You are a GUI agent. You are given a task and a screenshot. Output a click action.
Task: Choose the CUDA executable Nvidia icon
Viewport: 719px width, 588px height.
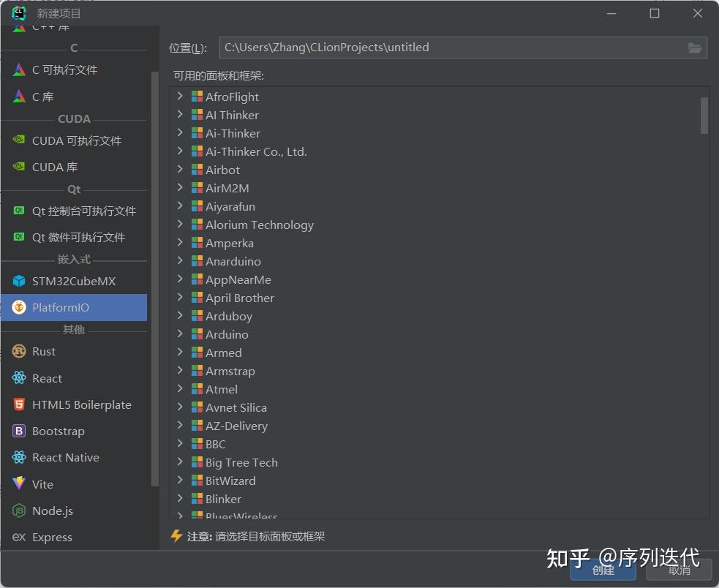[x=19, y=140]
